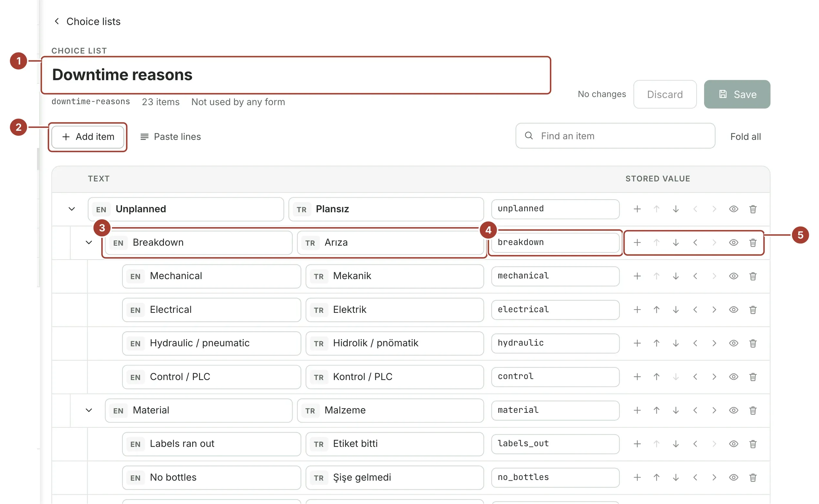Edit the Turkish text 'Malzeme'
Viewport: 819px width, 504px height.
(x=390, y=411)
